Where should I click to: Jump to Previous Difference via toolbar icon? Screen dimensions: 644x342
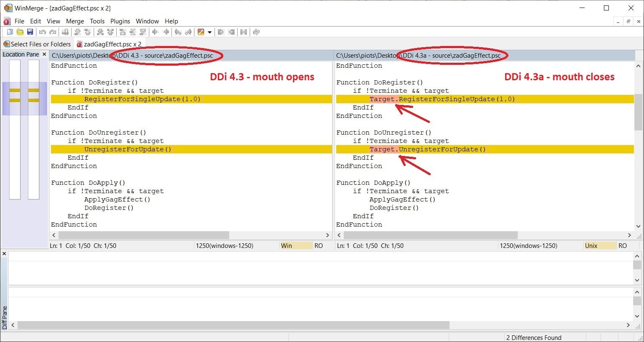coord(87,32)
